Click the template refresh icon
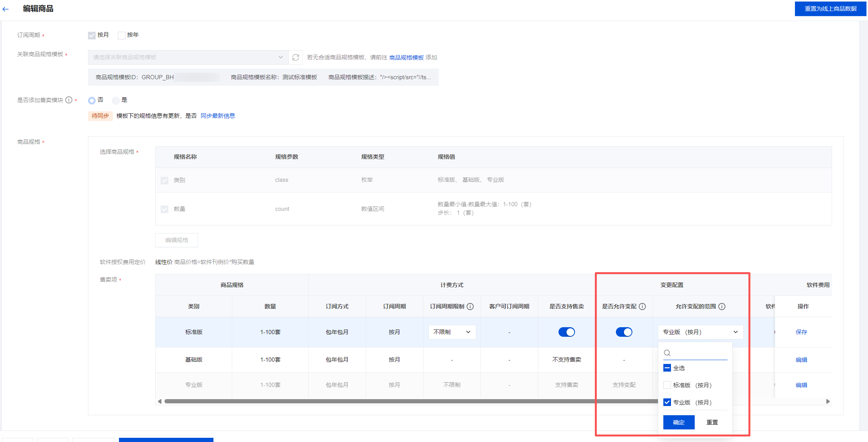The height and width of the screenshot is (442, 868). click(295, 57)
